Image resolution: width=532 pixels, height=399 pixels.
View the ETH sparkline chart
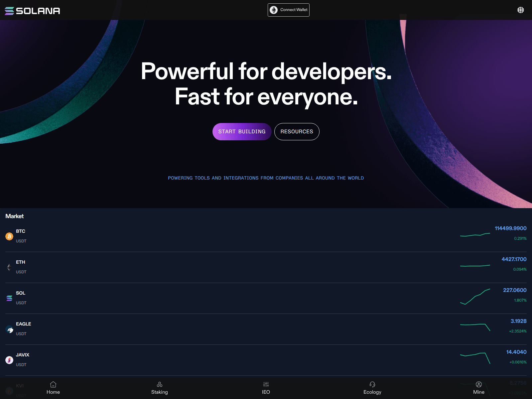tap(475, 266)
